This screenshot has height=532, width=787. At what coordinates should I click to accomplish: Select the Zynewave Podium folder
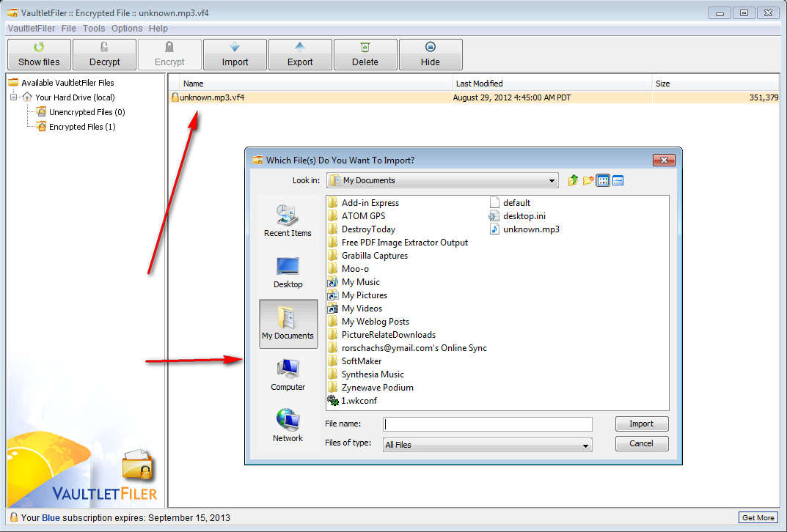point(371,388)
